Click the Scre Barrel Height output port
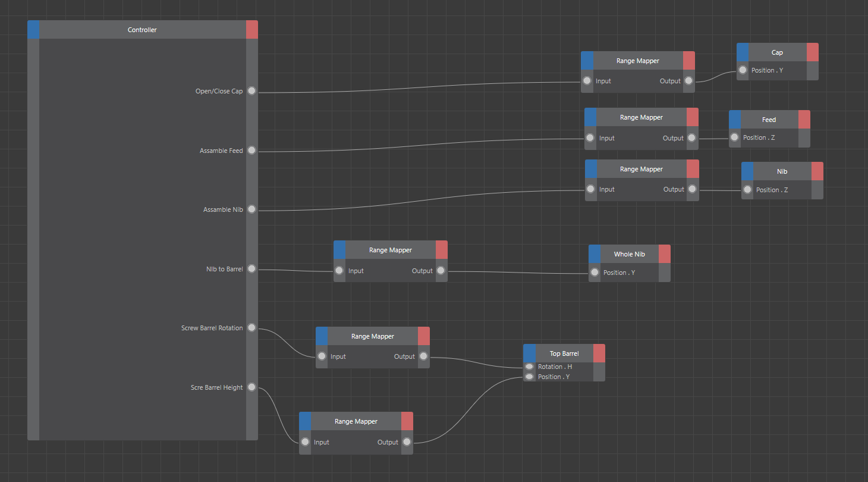Screen dimensions: 868x482 [251, 387]
